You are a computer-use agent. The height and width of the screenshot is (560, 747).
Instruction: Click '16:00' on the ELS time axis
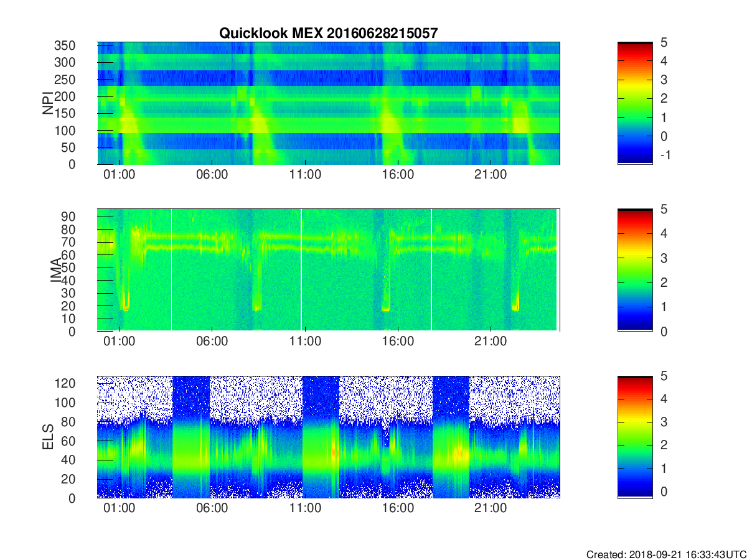pos(398,508)
